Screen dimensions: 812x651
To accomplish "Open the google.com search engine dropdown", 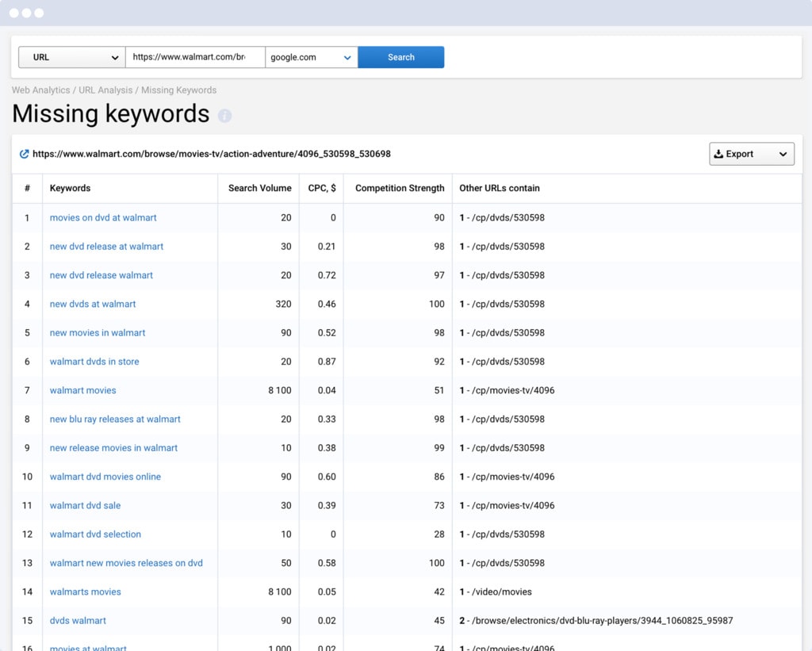I will point(311,57).
